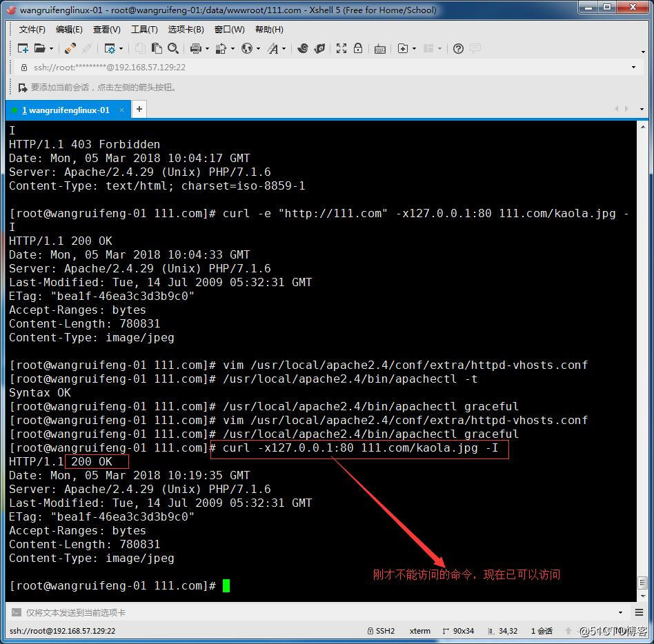The image size is (654, 644).
Task: Open the Print icon's dropdown arrow
Action: (207, 49)
